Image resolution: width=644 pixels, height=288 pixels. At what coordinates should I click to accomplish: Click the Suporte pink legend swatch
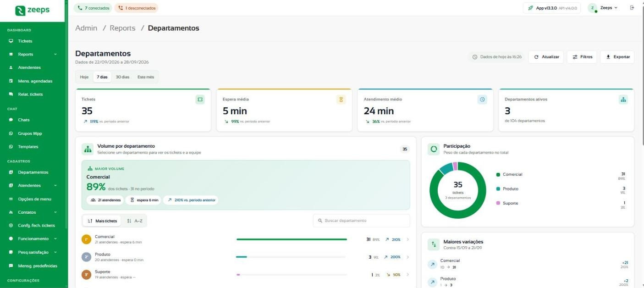point(498,203)
